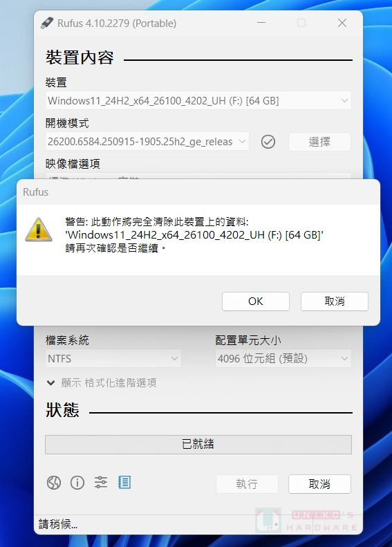The width and height of the screenshot is (392, 547).
Task: Click the 選擇 select image button
Action: point(319,142)
